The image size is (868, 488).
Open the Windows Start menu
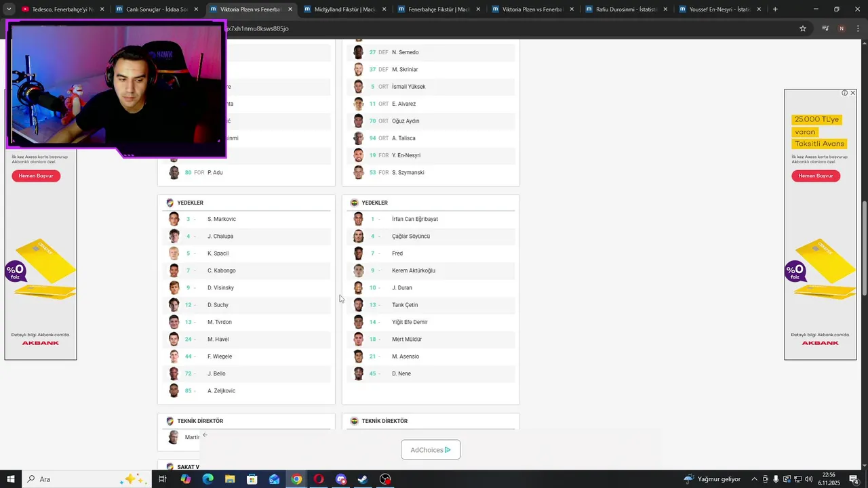pyautogui.click(x=11, y=479)
